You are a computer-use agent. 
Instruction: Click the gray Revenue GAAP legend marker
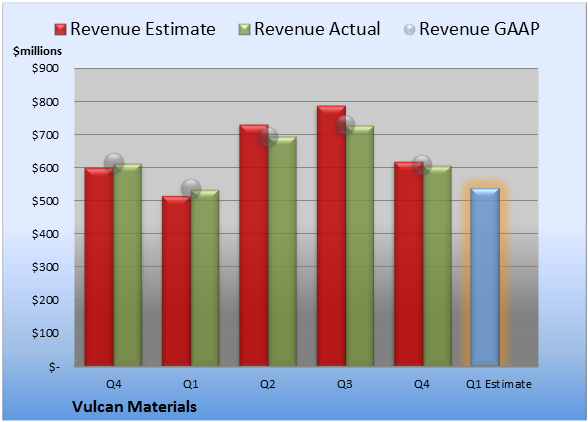pos(410,30)
